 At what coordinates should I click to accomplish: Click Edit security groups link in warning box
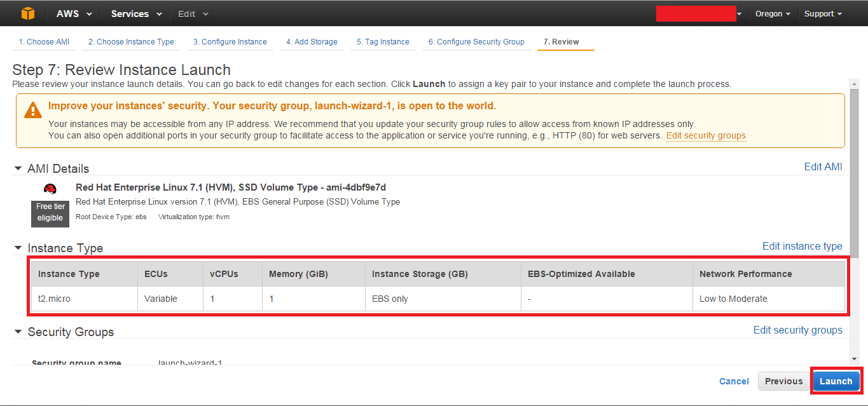(706, 135)
